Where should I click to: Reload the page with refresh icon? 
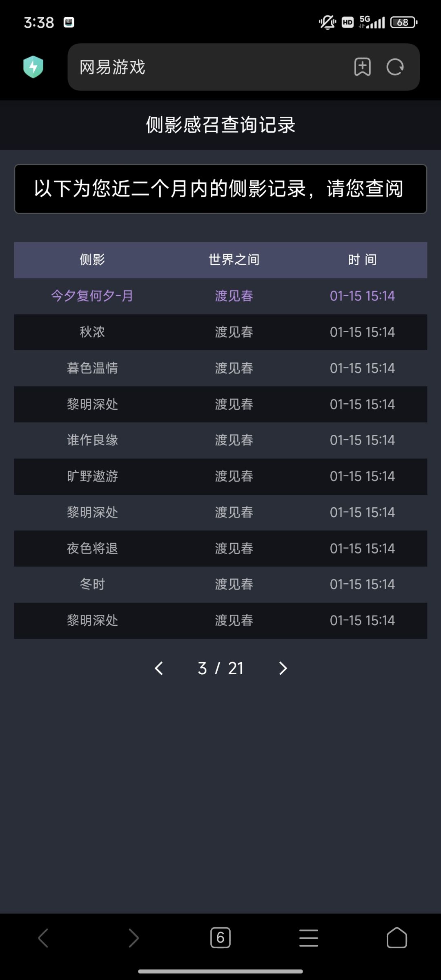coord(395,67)
